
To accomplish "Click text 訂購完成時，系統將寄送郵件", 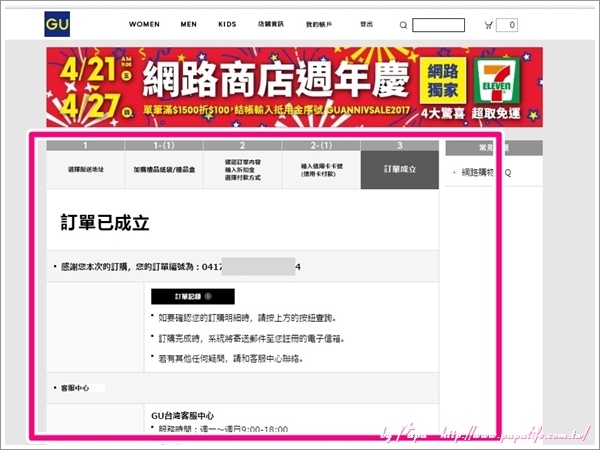I will tap(251, 338).
